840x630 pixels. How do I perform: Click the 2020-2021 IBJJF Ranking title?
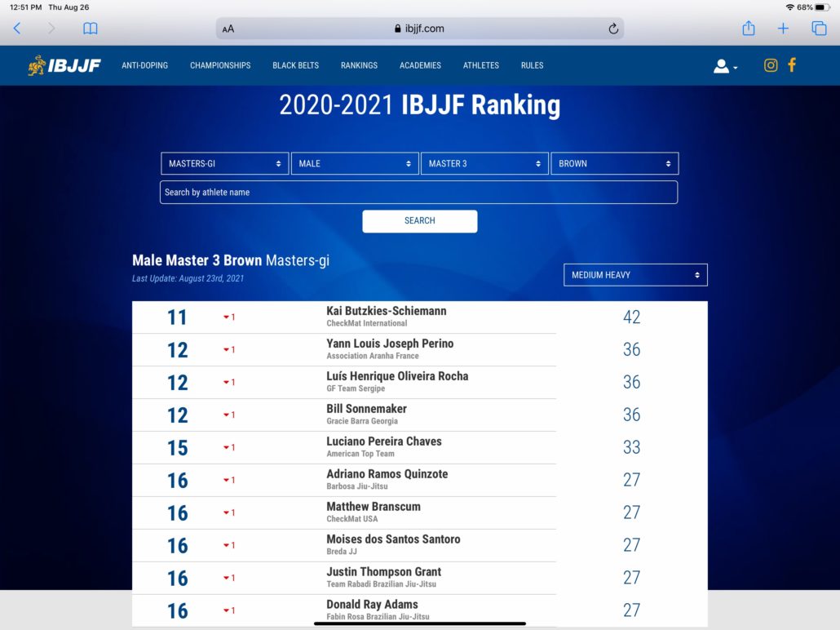tap(420, 105)
